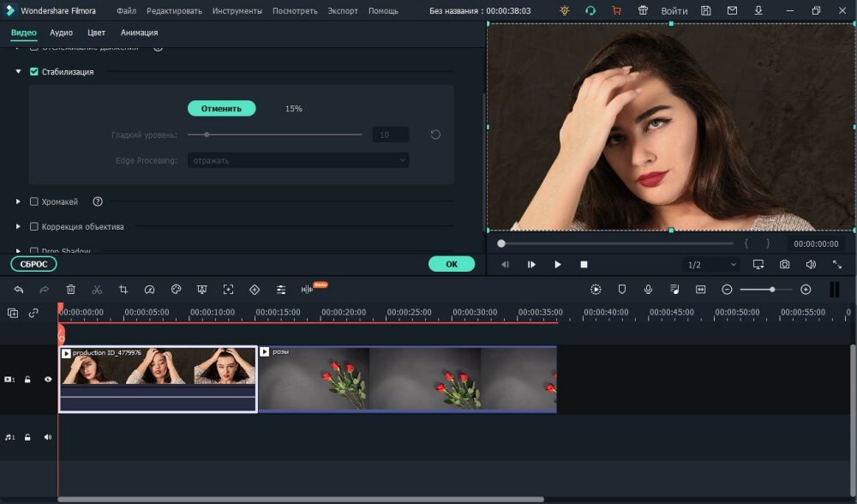Collapse the Стабилизация section arrow
The image size is (857, 504).
(18, 72)
